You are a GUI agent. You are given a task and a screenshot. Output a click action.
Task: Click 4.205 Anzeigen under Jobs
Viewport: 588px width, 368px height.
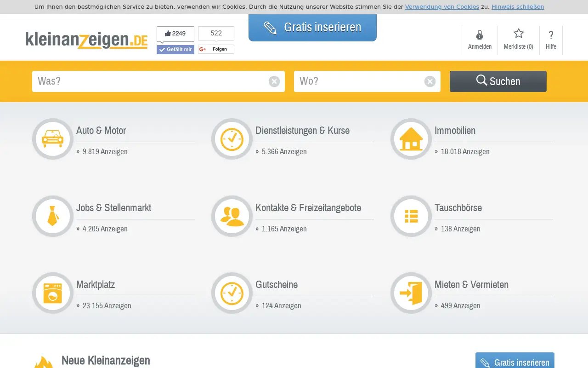105,229
